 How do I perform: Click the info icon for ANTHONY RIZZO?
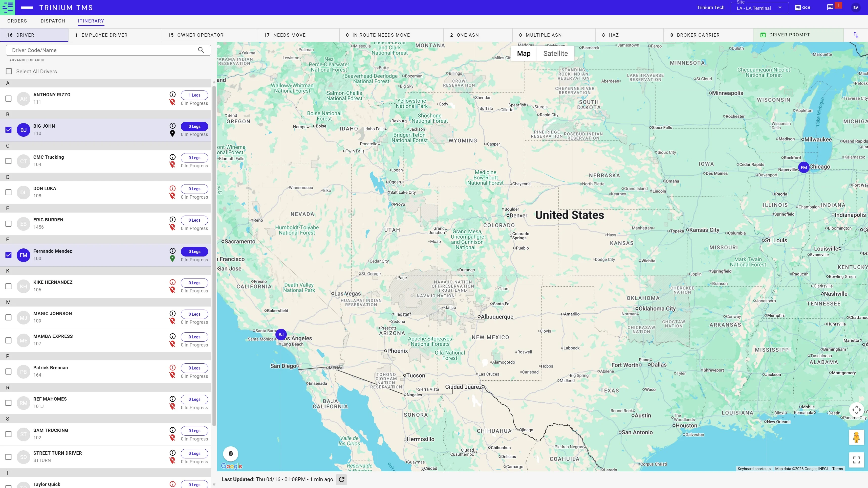(172, 95)
